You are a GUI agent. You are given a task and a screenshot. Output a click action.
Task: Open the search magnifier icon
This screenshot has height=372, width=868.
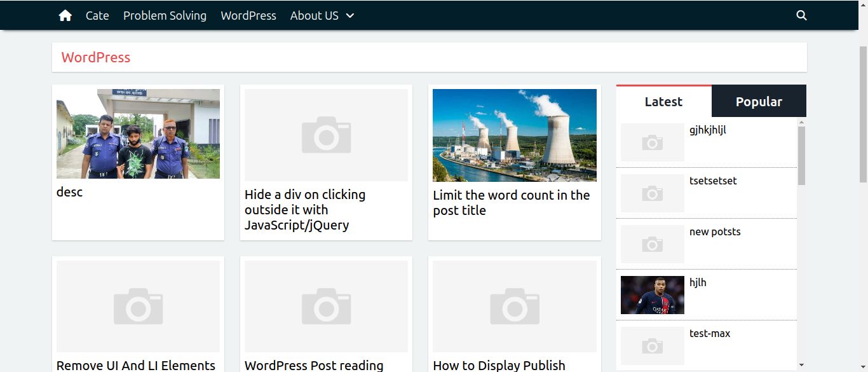tap(801, 15)
